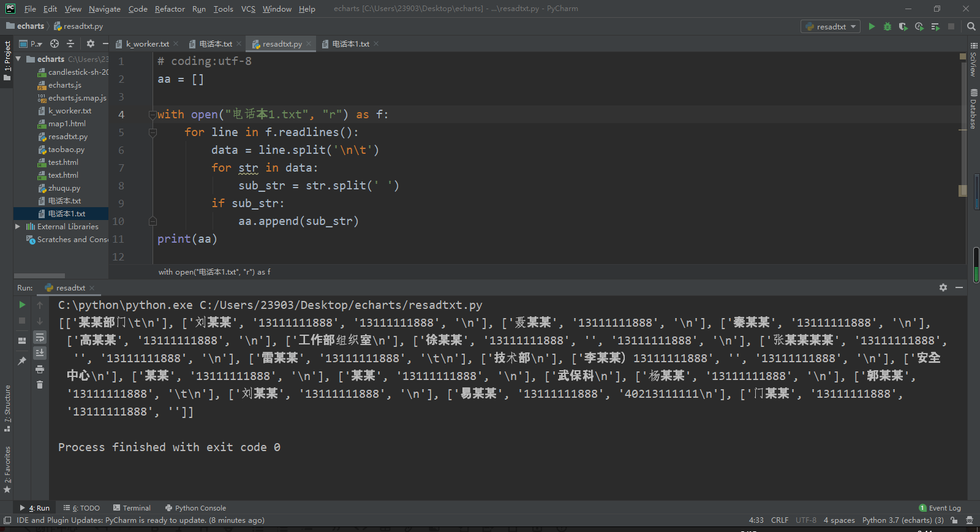Screen dimensions: 980x532
Task: Click the yellow warning stripe marker
Action: [x=963, y=130]
